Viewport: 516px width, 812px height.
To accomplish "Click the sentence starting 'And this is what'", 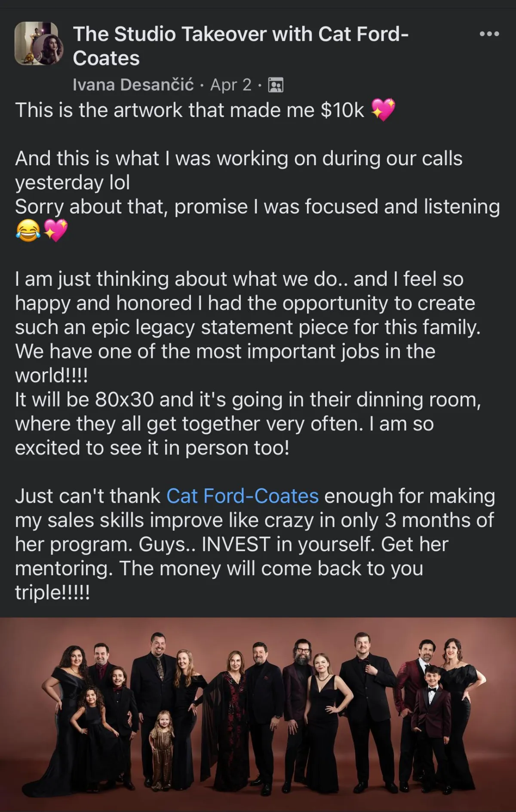I will (x=239, y=170).
